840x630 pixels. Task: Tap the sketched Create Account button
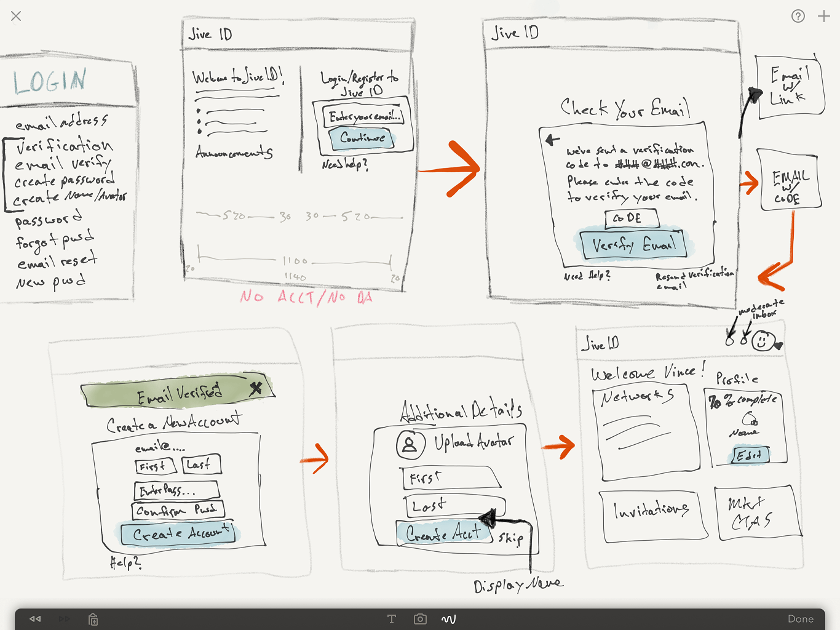177,534
